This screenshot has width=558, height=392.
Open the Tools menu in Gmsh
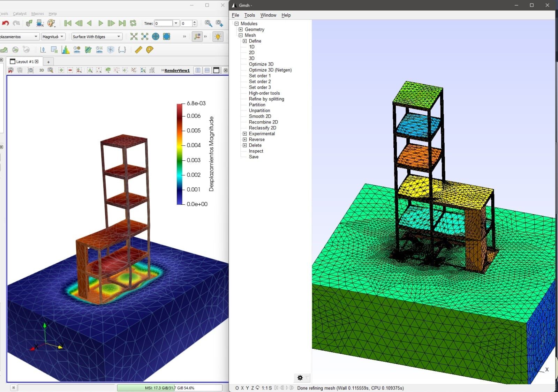pyautogui.click(x=250, y=15)
